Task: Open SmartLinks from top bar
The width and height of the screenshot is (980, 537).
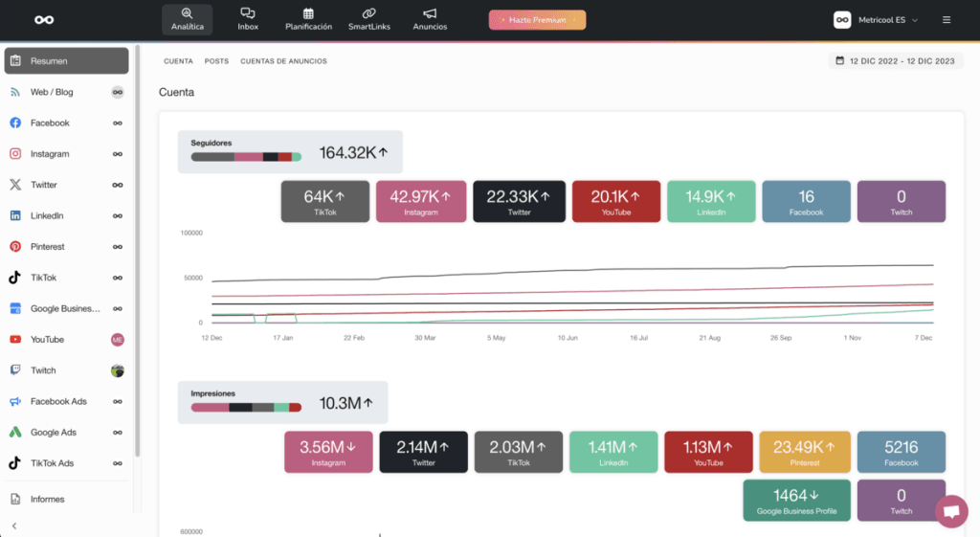Action: click(368, 19)
